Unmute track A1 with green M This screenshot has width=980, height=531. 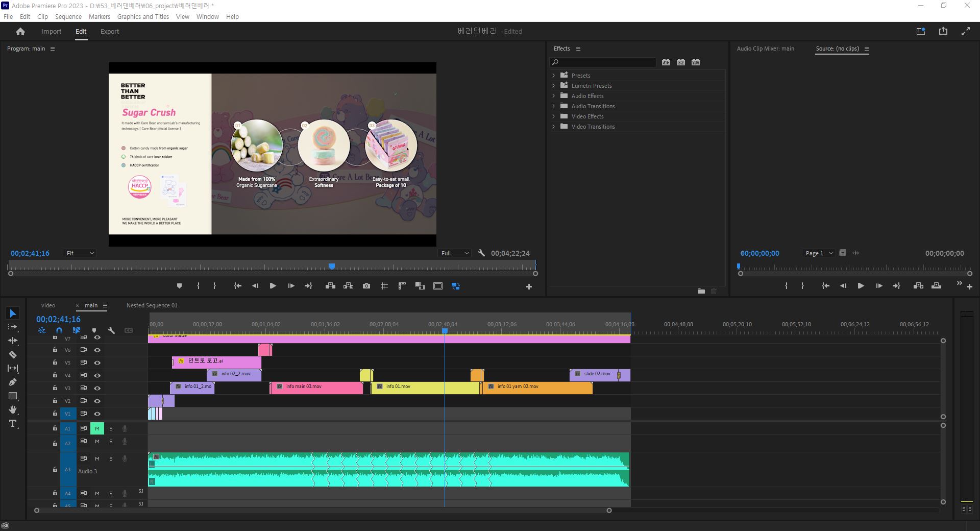pos(97,428)
